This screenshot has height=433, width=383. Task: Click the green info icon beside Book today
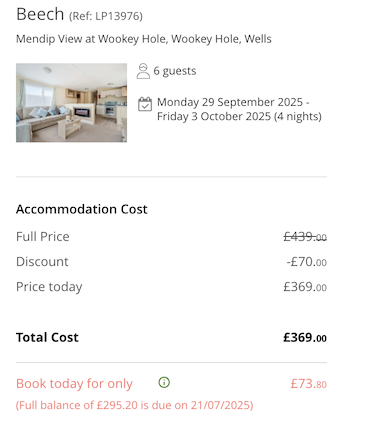pos(164,382)
